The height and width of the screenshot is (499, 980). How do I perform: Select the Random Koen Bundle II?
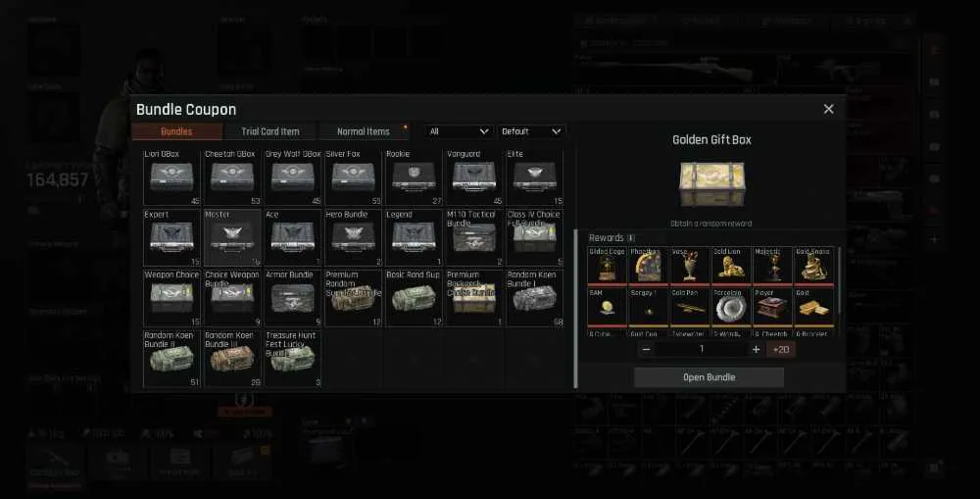pyautogui.click(x=171, y=359)
